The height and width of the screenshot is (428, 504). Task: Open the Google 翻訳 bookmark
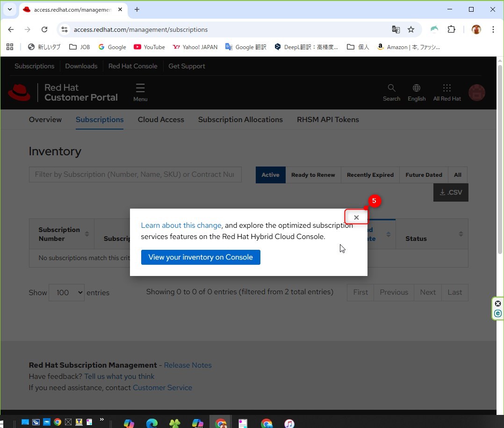246,47
